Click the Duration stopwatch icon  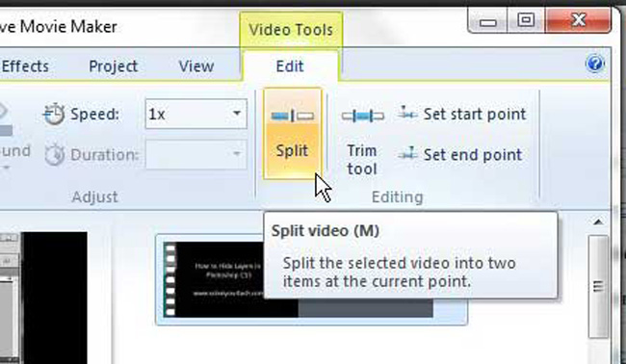tap(54, 154)
